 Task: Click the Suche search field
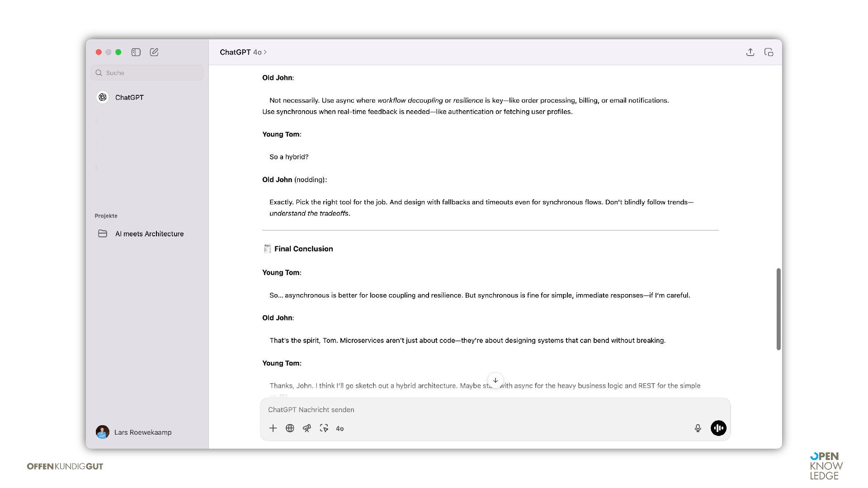[x=147, y=73]
